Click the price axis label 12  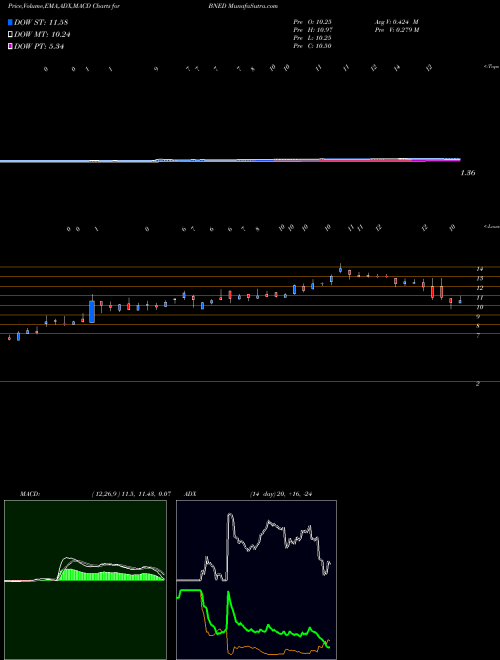[x=479, y=288]
